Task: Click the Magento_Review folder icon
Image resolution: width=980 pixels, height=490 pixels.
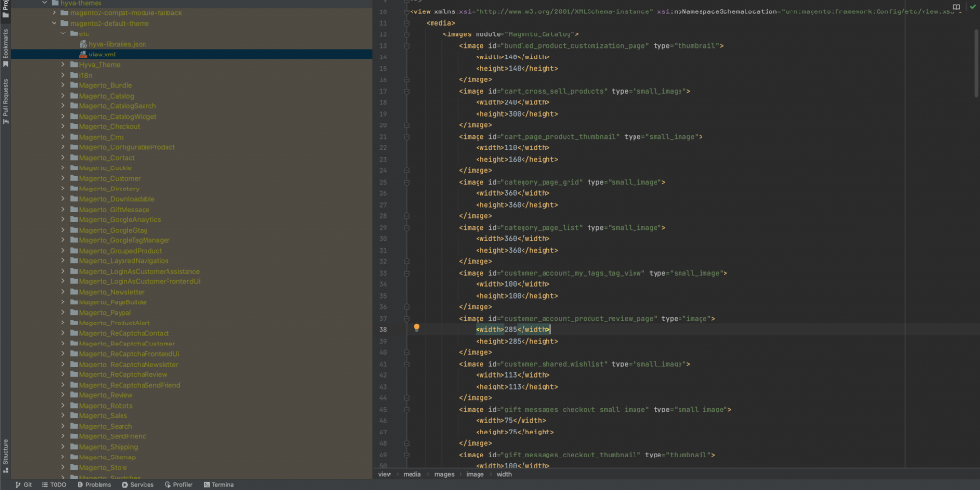Action: (x=73, y=395)
